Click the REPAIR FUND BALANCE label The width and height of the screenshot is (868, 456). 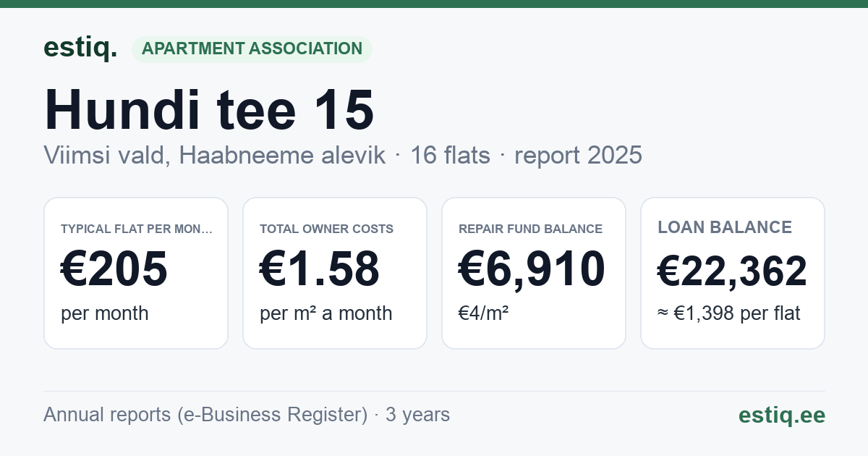(531, 229)
